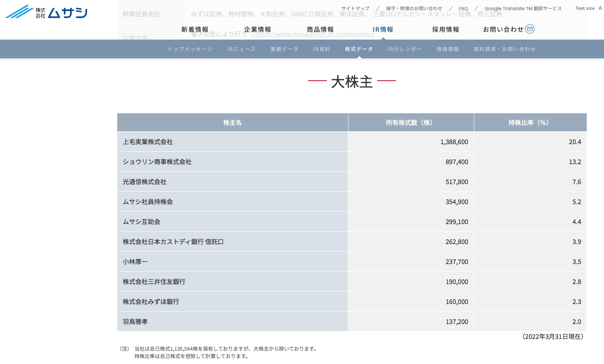
Task: Click the share count 160,000
Action: click(x=457, y=302)
